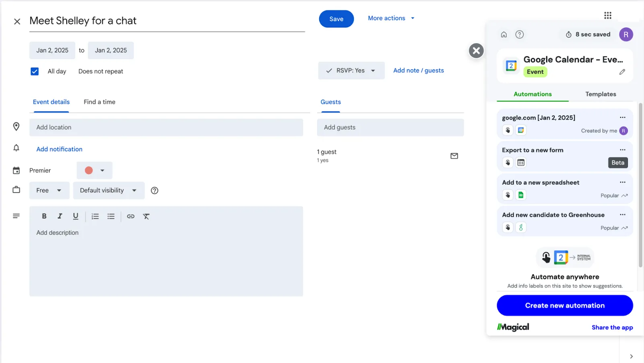This screenshot has width=644, height=363.
Task: Click the 1 guest count text
Action: pyautogui.click(x=326, y=152)
